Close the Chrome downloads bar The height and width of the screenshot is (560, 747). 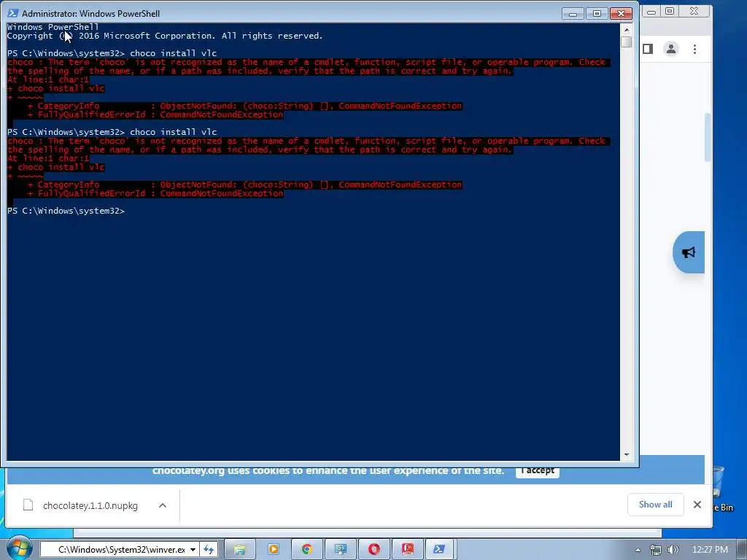(x=697, y=505)
